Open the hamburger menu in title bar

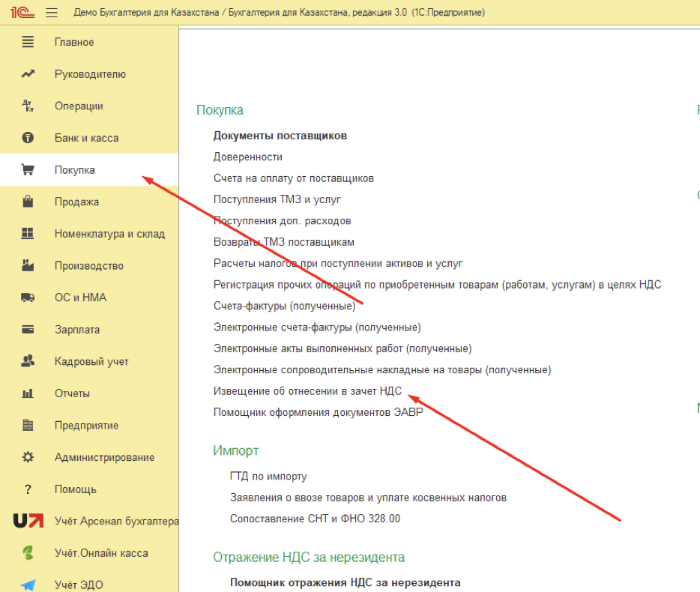[52, 13]
